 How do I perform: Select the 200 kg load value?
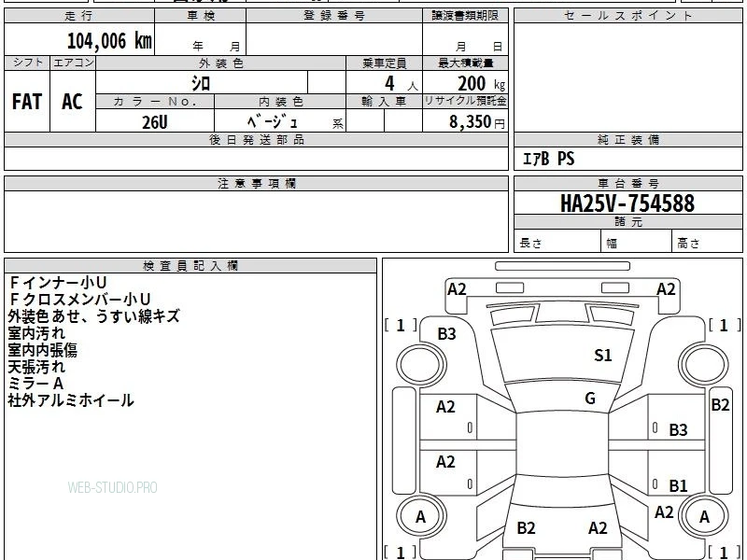(481, 84)
